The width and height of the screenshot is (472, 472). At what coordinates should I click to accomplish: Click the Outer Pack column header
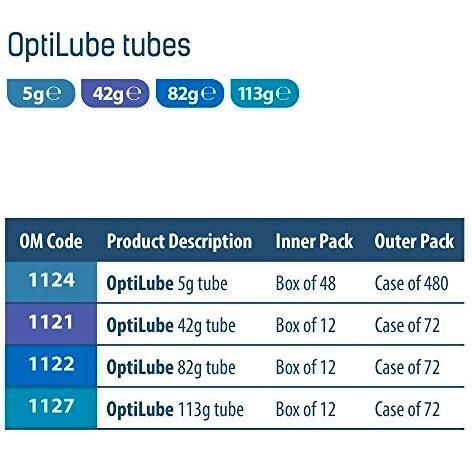point(414,241)
